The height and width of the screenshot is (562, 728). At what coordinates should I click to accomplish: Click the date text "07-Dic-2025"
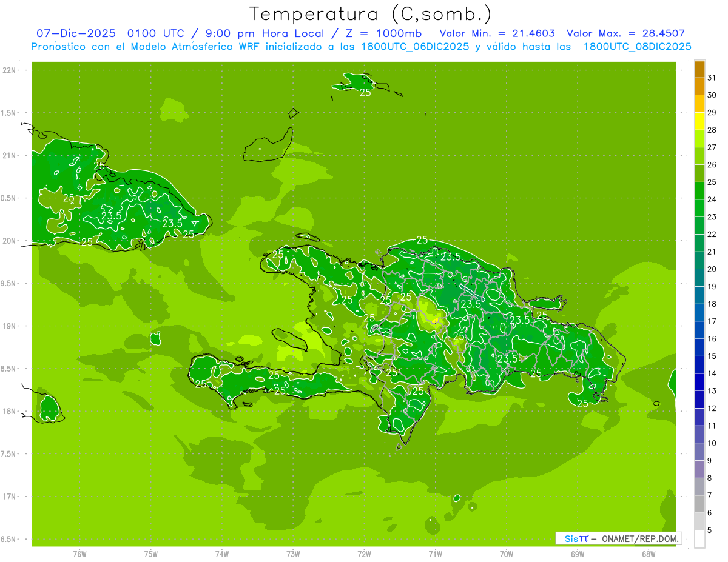[76, 33]
